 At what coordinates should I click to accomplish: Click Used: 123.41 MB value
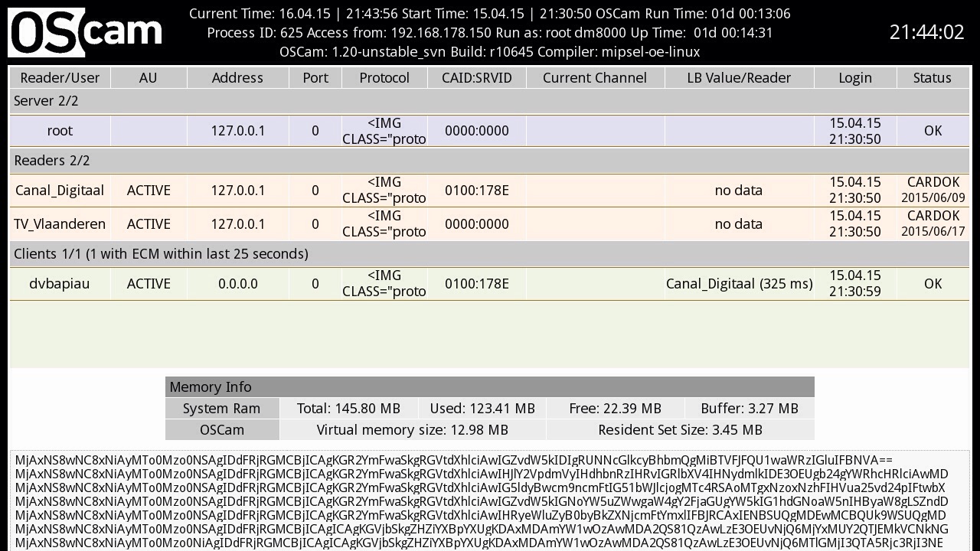[482, 409]
